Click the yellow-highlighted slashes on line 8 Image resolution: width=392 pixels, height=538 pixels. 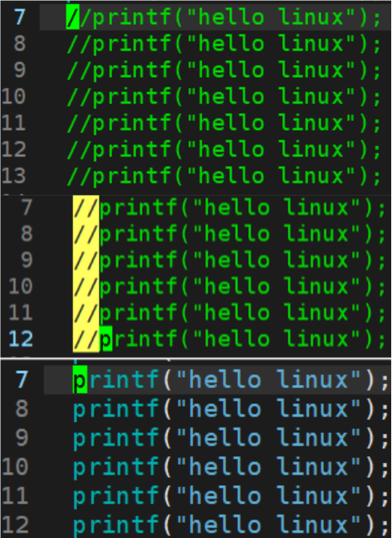click(x=86, y=234)
